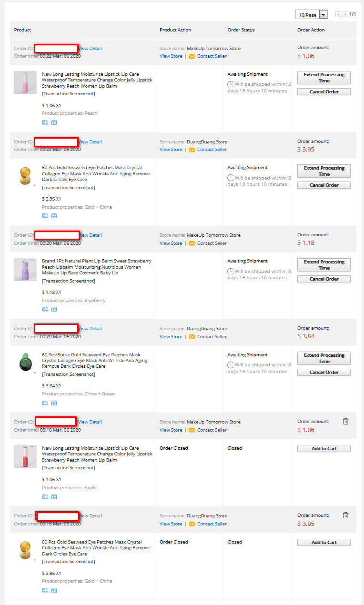This screenshot has height=605, width=364.
Task: Delete the closed $1.06 MakeUp Tomorrow order with trash icon
Action: click(x=346, y=421)
